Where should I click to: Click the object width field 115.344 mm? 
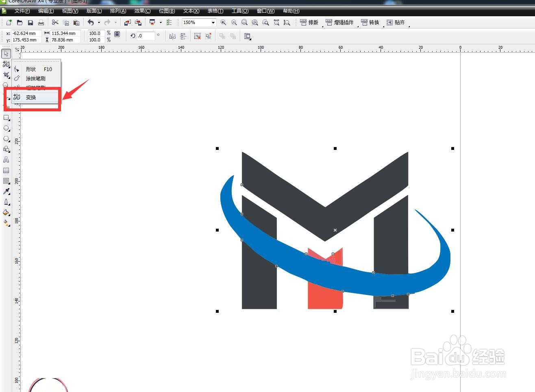(65, 33)
